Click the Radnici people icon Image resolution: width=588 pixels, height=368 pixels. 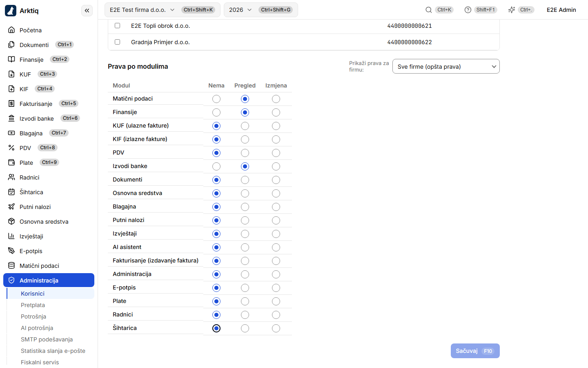[x=11, y=177]
